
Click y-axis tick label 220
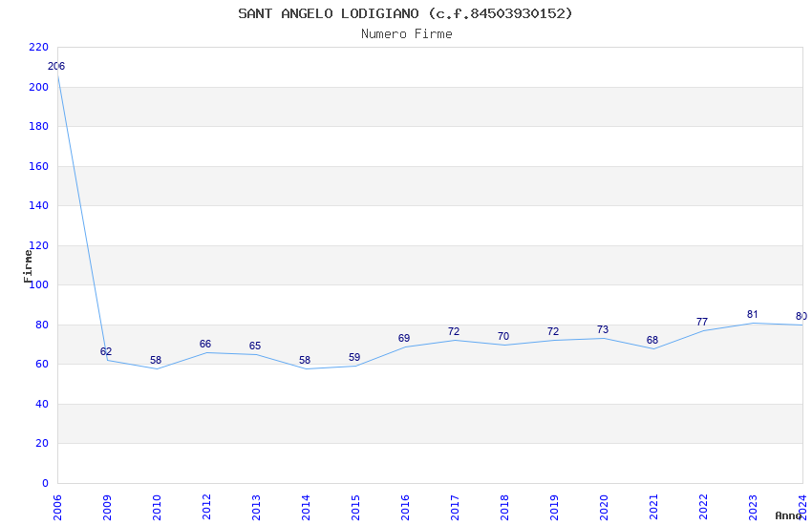coord(39,47)
